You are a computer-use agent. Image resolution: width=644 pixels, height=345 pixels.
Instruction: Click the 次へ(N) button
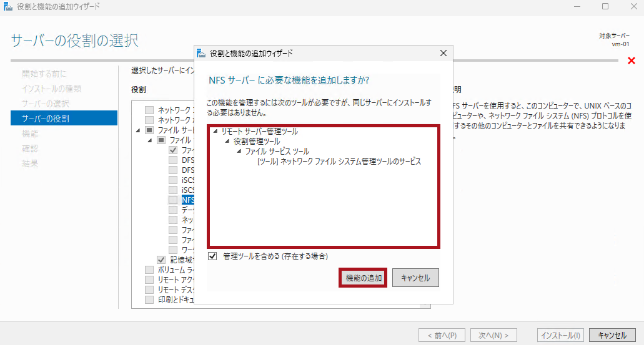point(493,335)
